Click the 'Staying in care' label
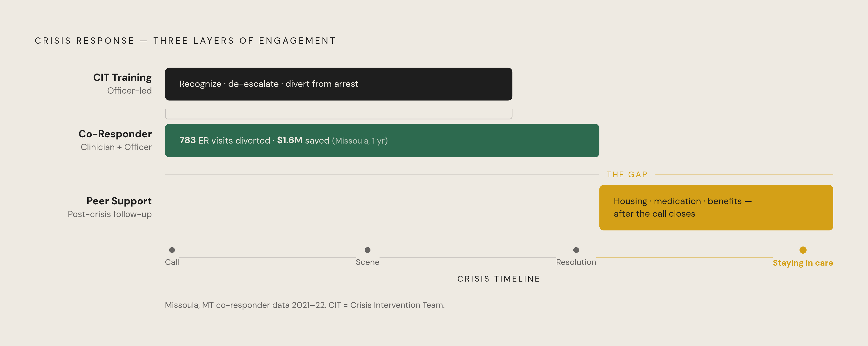 pos(803,263)
